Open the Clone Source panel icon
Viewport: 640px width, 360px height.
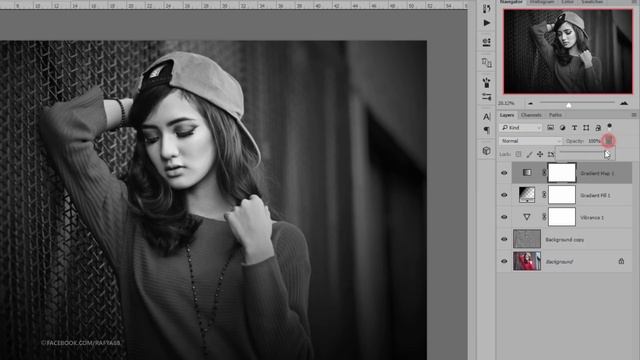coord(487,62)
